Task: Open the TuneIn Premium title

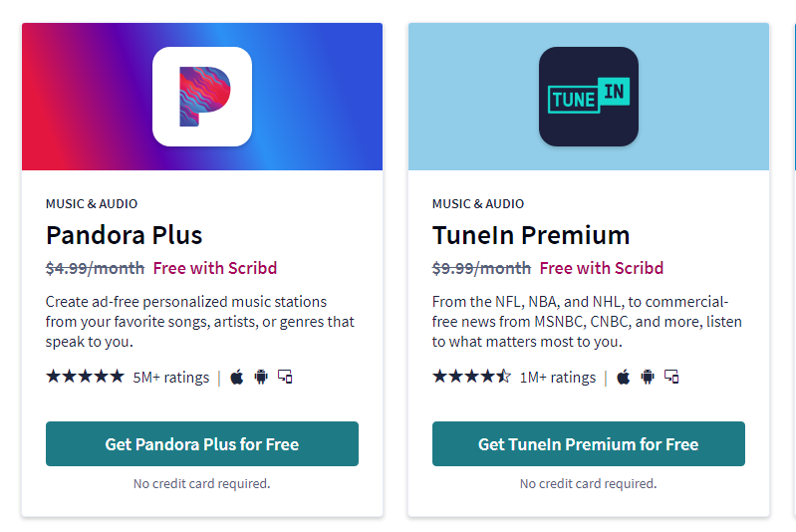Action: [x=531, y=235]
